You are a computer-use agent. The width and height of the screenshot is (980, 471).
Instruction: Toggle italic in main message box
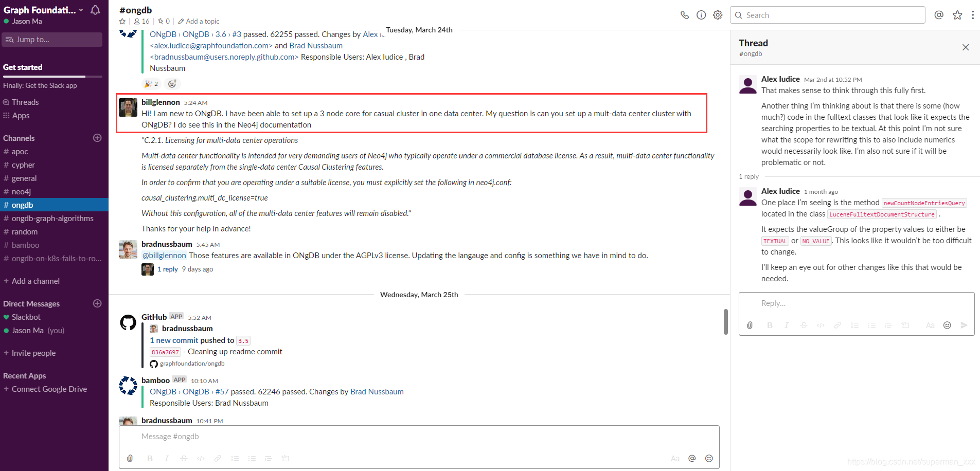click(x=167, y=458)
